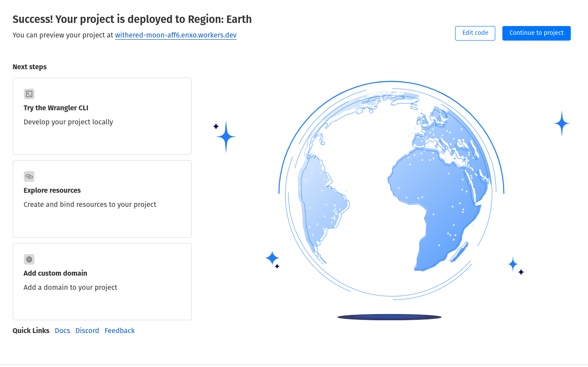Open the Try the Wrangler CLI card

[102, 116]
